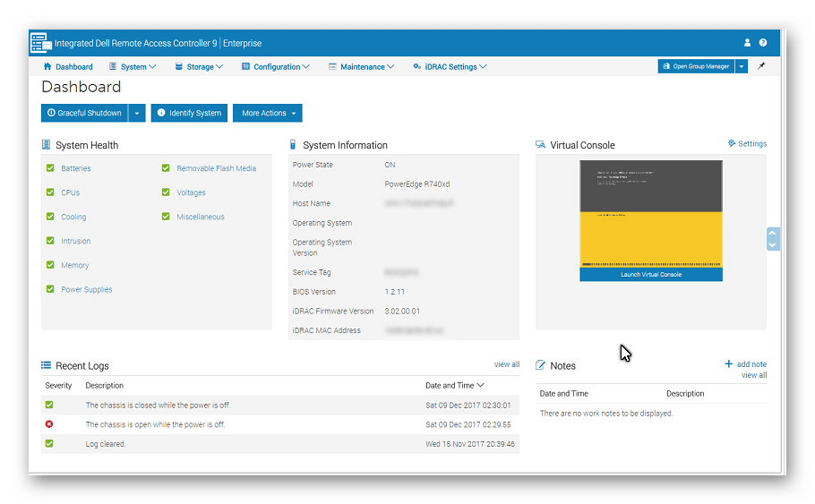Open the iDRAC Settings menu
The height and width of the screenshot is (504, 815).
450,66
